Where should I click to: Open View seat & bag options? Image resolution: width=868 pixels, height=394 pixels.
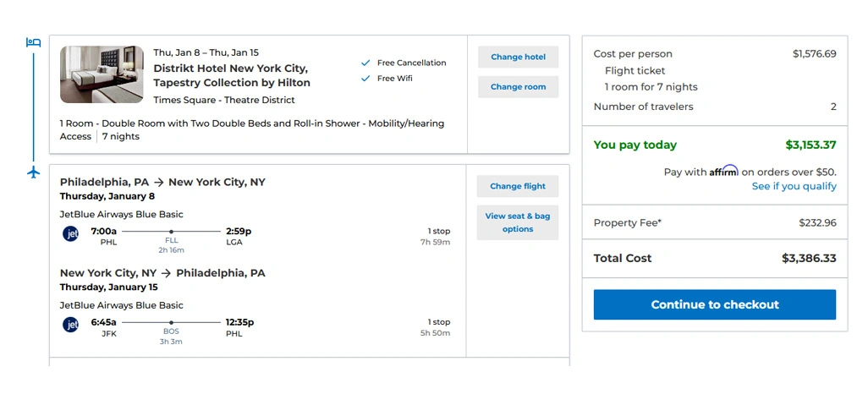(x=517, y=222)
